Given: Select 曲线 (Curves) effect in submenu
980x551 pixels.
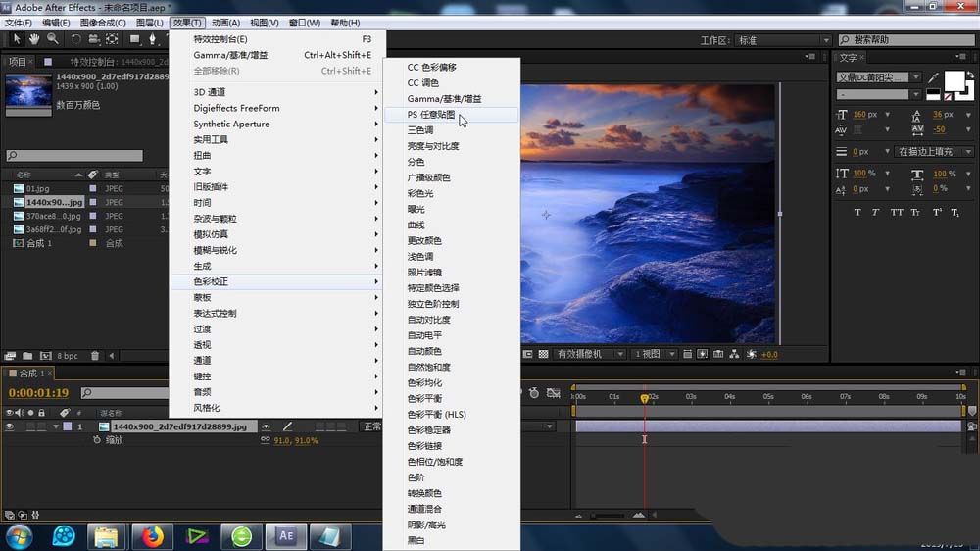Looking at the screenshot, I should [x=416, y=225].
